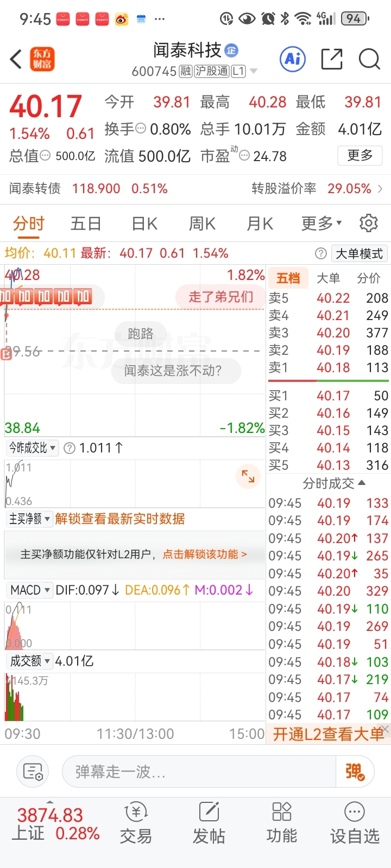Tap the 融 margin trading tag
391x868 pixels.
(x=186, y=71)
